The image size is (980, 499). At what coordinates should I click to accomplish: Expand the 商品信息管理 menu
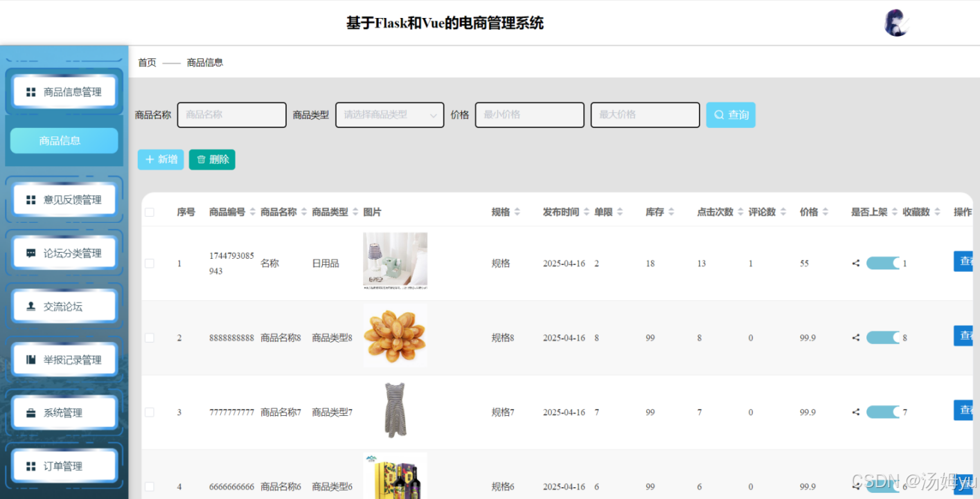coord(64,92)
